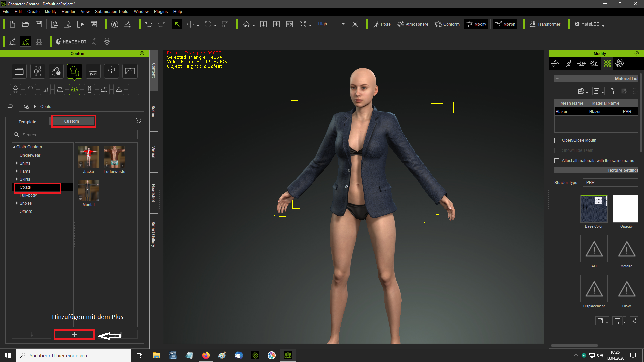Open the Project folder content category icon
Image resolution: width=644 pixels, height=362 pixels.
19,71
